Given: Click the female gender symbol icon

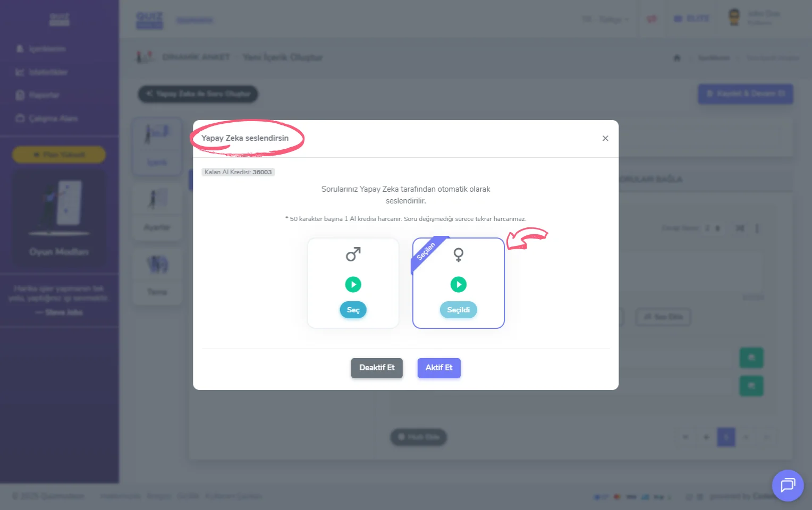Looking at the screenshot, I should (x=459, y=255).
